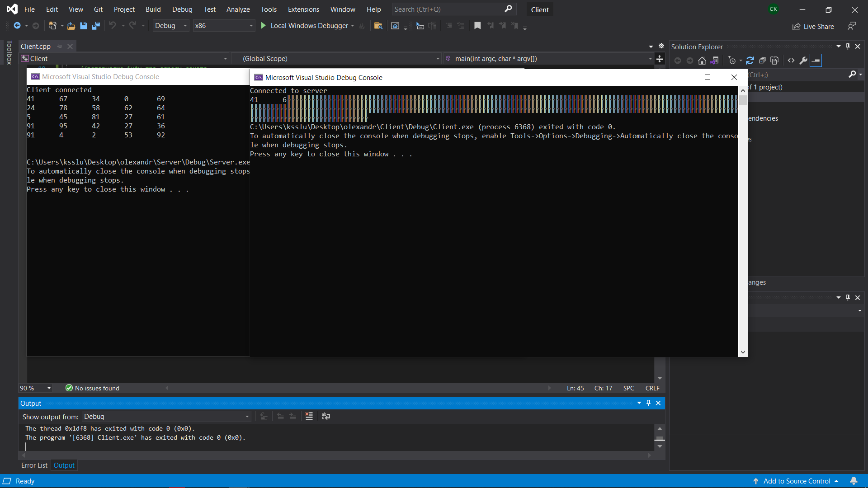Open Properties wrench icon in Solution Explorer
This screenshot has height=488, width=868.
[x=803, y=61]
